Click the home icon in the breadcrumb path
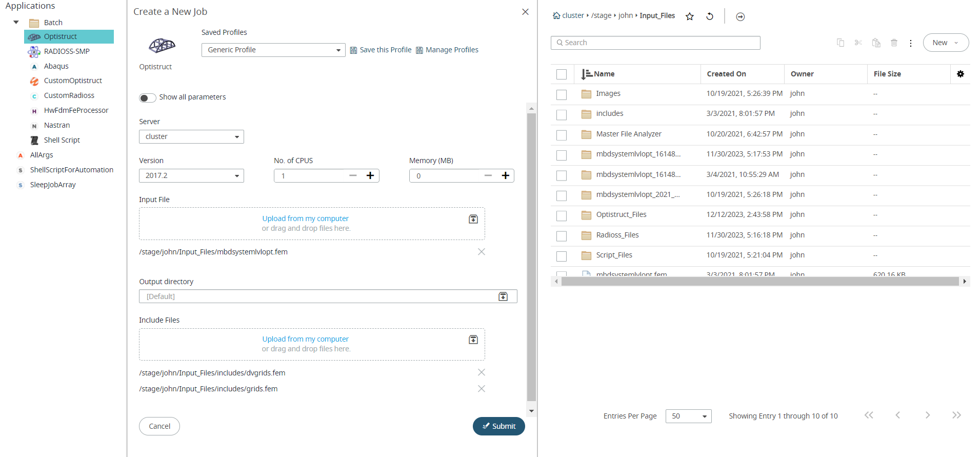Screen dimensions: 980x457 click(x=556, y=16)
